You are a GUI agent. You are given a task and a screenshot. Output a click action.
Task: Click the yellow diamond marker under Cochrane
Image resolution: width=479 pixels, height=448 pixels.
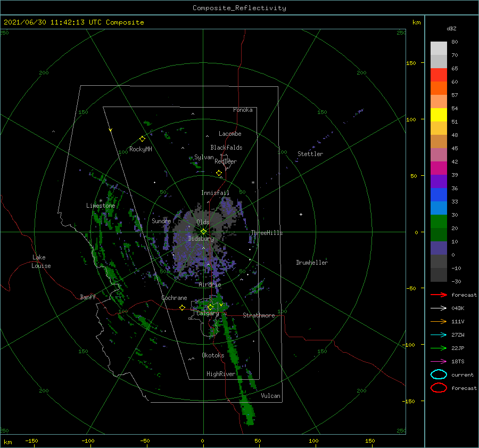182,307
